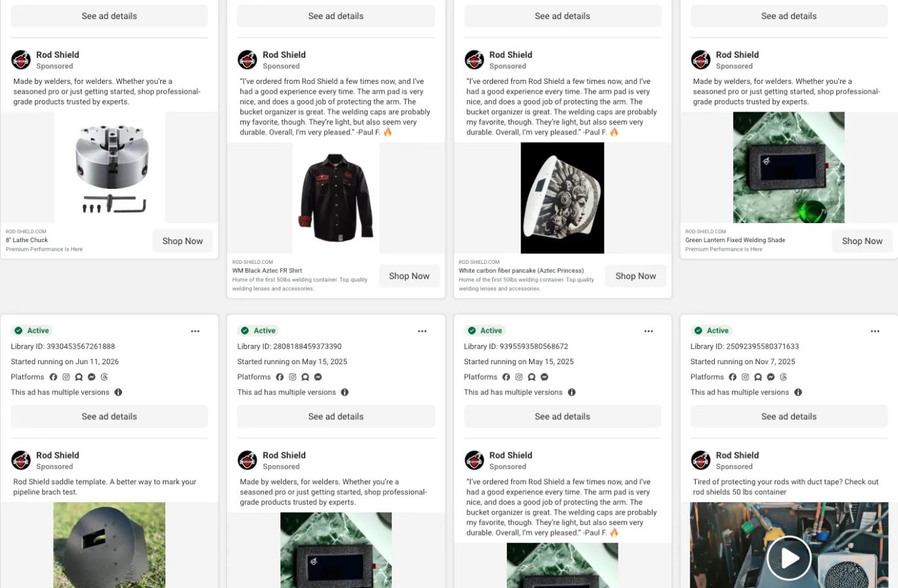Image resolution: width=898 pixels, height=588 pixels.
Task: Click Shop Now for WM Black Aztec FR Shirt
Action: point(409,276)
